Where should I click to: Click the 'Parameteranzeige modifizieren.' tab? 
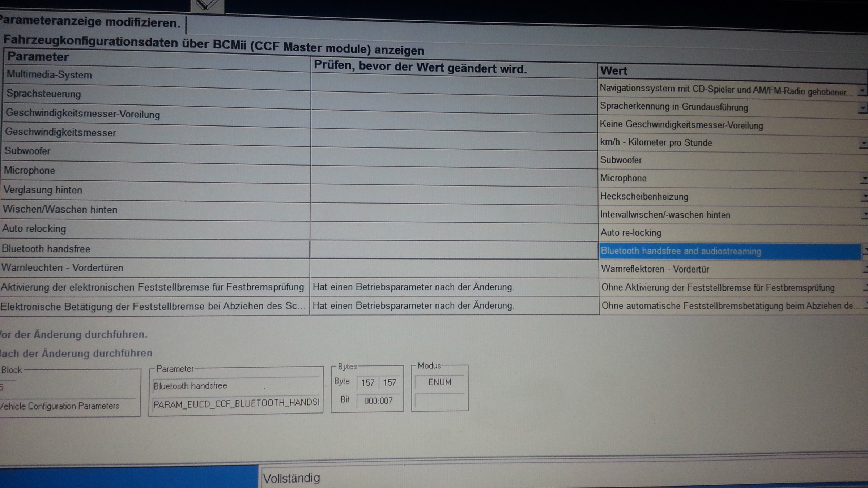90,22
